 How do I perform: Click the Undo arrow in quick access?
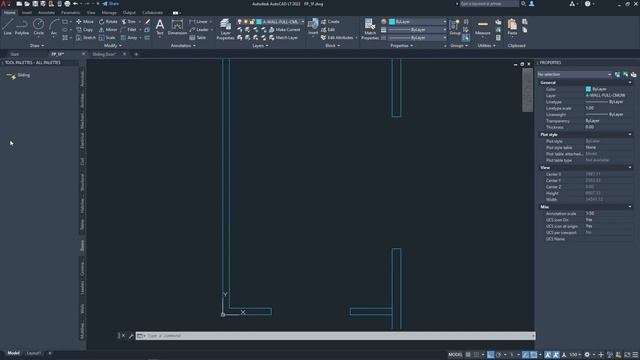tap(76, 4)
